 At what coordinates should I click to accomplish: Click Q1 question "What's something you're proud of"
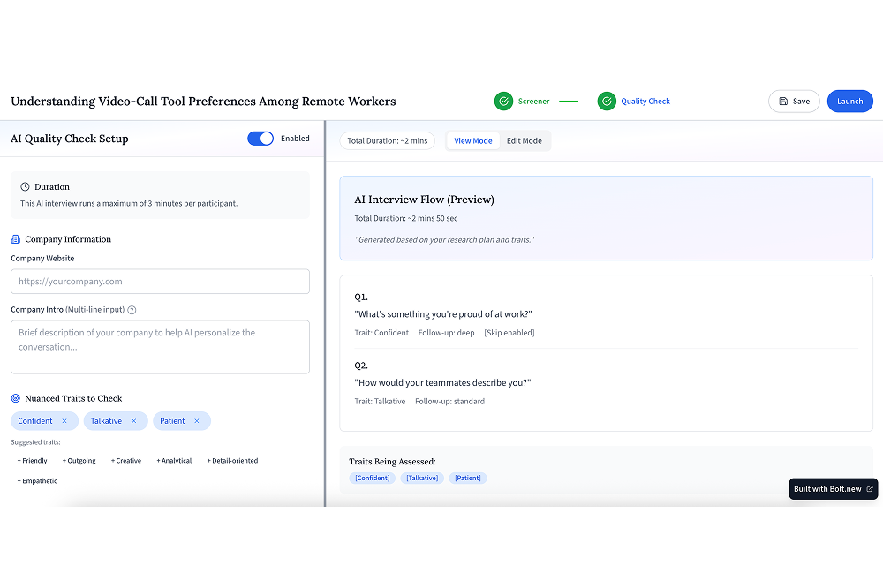(x=443, y=314)
